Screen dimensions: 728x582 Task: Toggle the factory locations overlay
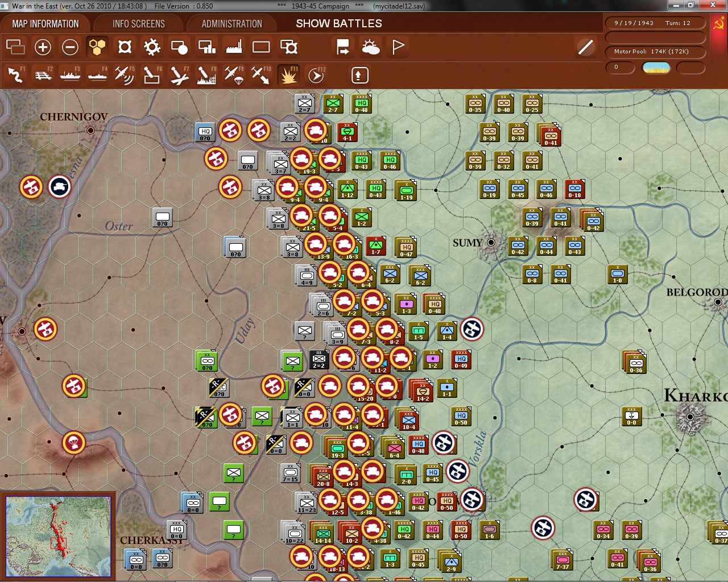point(234,47)
